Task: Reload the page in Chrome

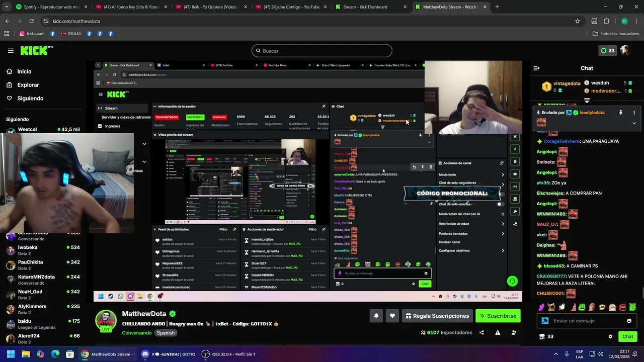Action: (31, 21)
